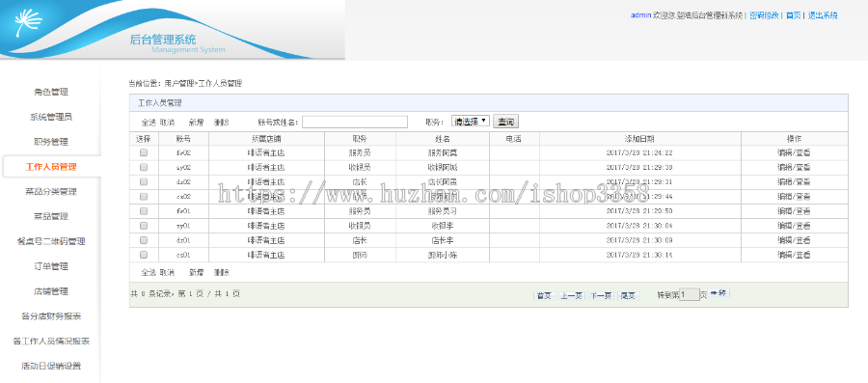Click the date 2017/3/28 21:24:22
The image size is (868, 383).
point(639,152)
